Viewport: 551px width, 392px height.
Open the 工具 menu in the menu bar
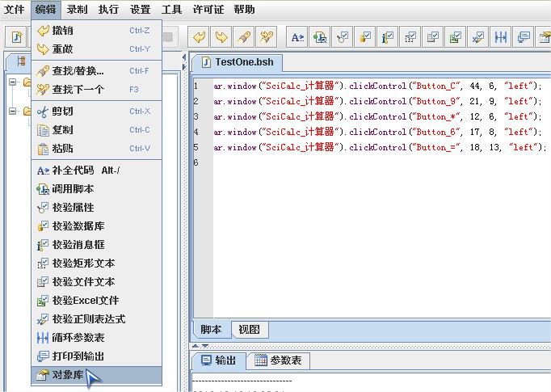pyautogui.click(x=171, y=10)
